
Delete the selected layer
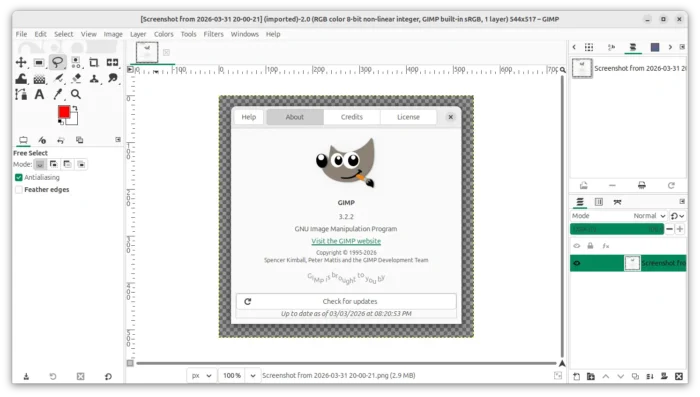(x=679, y=376)
